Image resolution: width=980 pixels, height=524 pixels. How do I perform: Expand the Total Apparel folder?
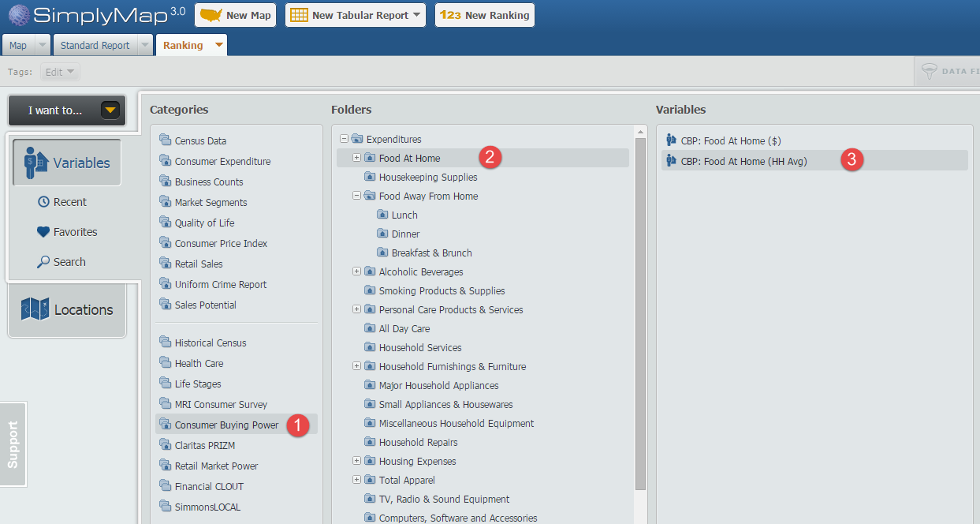pyautogui.click(x=356, y=480)
